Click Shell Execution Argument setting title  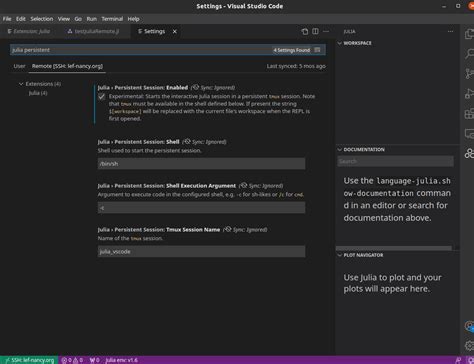click(x=167, y=186)
